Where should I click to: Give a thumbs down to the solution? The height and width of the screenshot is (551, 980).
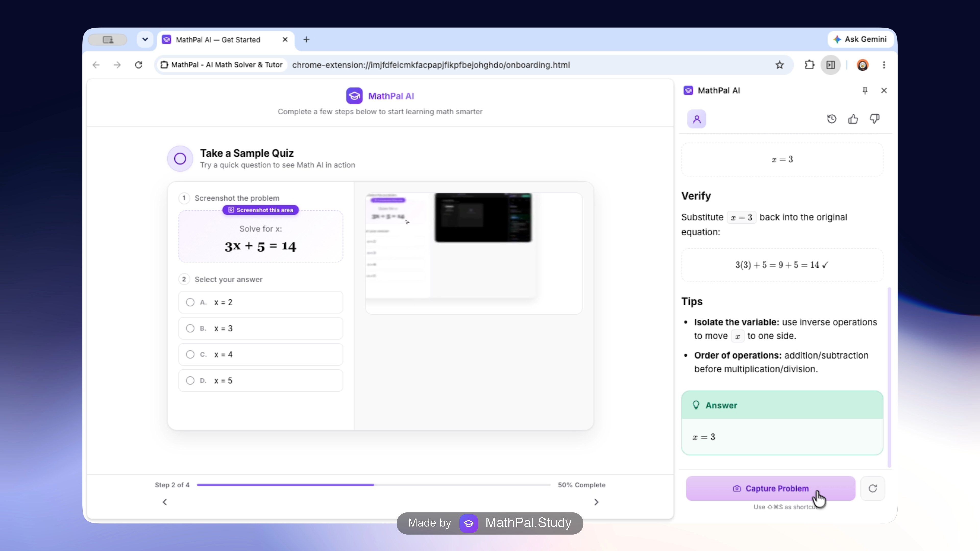click(875, 119)
